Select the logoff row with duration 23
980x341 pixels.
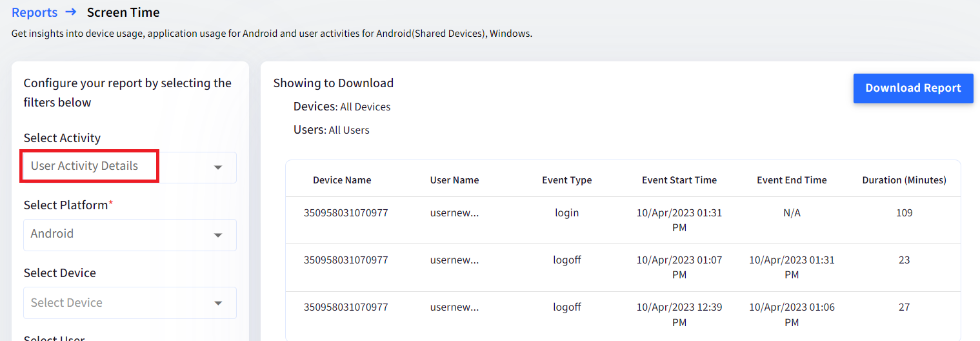(623, 267)
